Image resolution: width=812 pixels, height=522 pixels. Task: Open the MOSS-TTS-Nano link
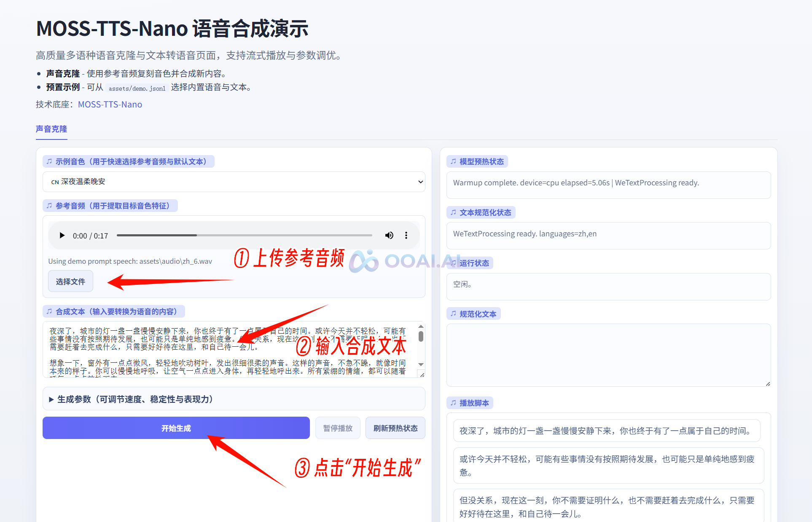[110, 104]
